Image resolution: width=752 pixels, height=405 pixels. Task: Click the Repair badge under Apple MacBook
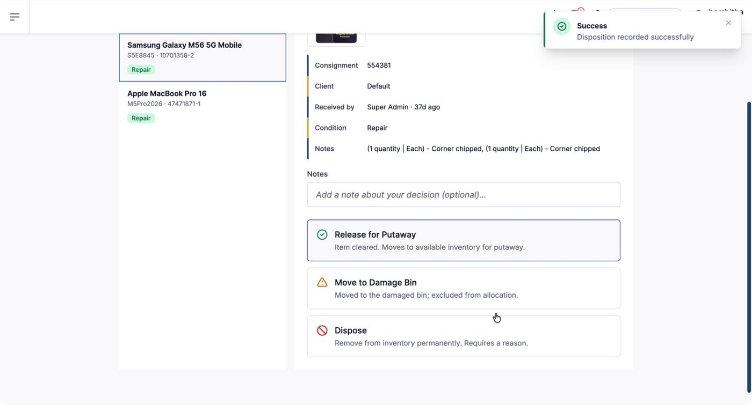(x=141, y=118)
